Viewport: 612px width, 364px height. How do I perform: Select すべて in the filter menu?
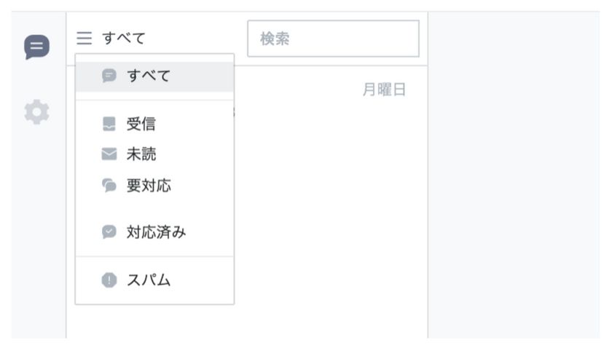(155, 76)
